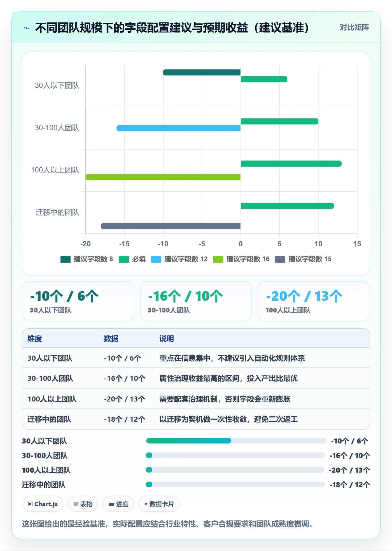Toggle the 必填 legend swatch

[x=123, y=259]
